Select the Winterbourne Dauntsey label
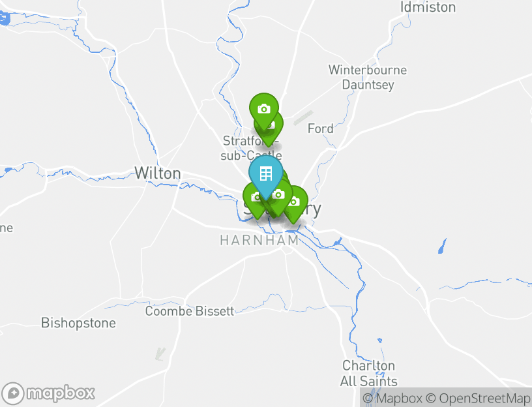Image resolution: width=532 pixels, height=407 pixels. pyautogui.click(x=368, y=77)
